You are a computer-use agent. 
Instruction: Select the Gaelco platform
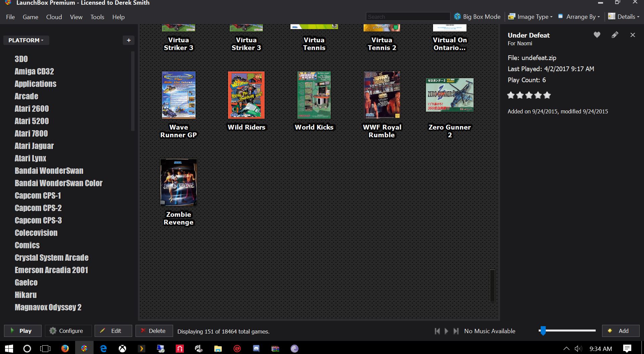(26, 283)
